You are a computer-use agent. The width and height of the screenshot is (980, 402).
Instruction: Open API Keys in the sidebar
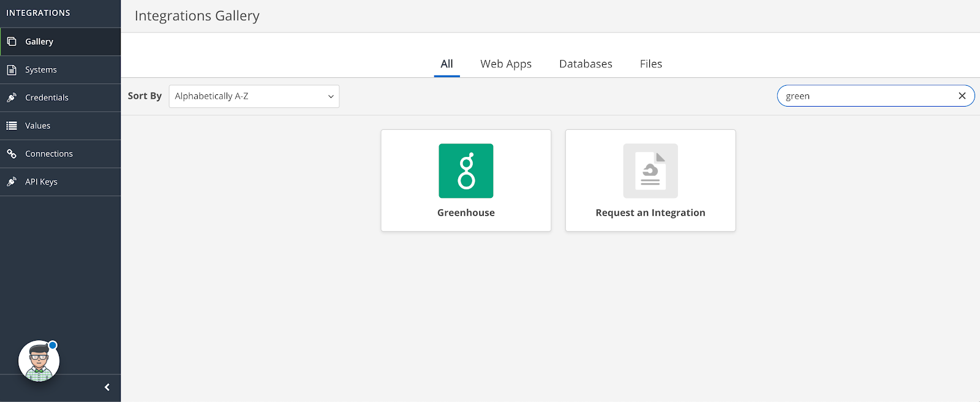pyautogui.click(x=61, y=182)
